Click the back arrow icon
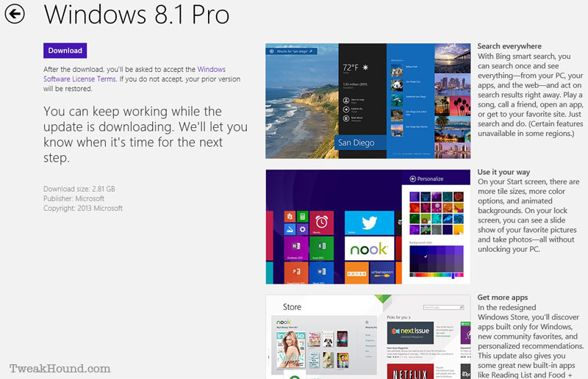The width and height of the screenshot is (588, 379). click(15, 14)
